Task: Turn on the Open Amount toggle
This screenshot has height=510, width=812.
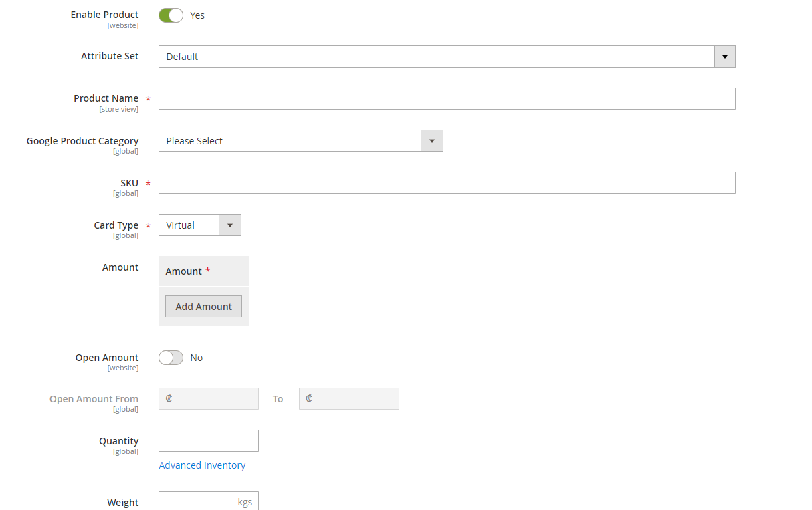Action: pyautogui.click(x=171, y=357)
